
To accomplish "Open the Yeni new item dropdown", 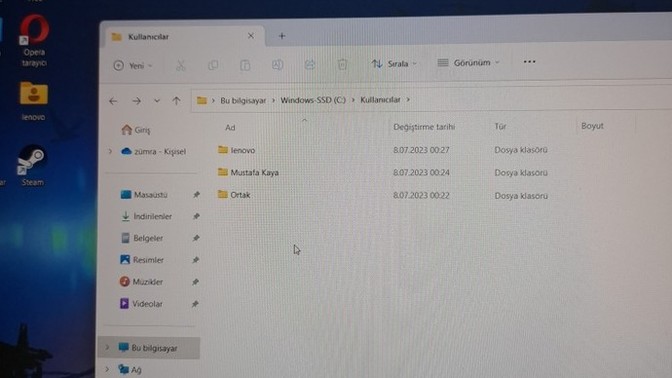I will click(133, 66).
